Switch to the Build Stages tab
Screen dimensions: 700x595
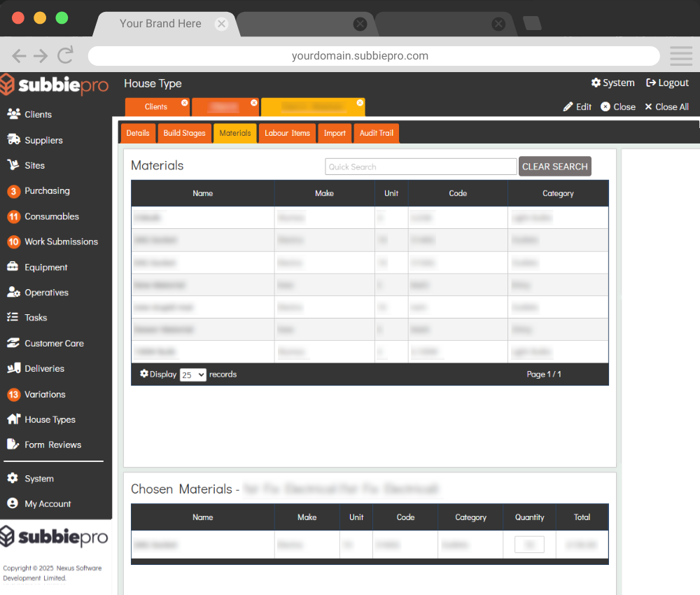184,133
